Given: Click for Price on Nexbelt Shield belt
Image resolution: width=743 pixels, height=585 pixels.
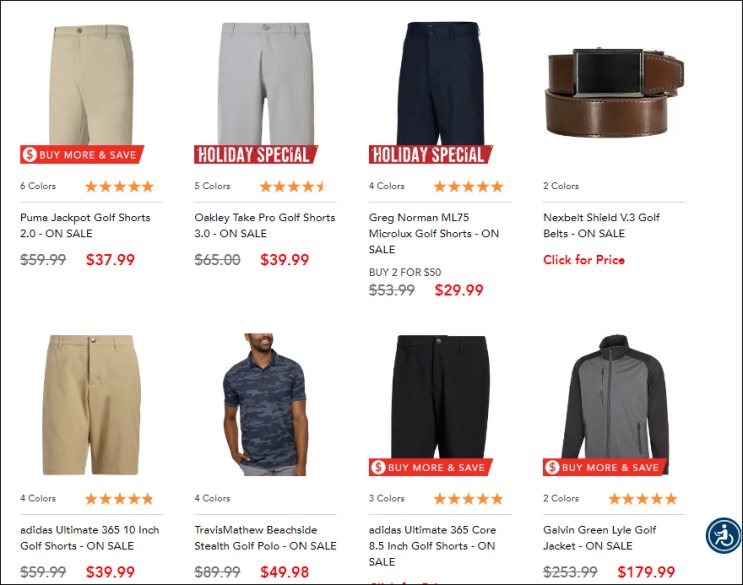Looking at the screenshot, I should click(584, 260).
